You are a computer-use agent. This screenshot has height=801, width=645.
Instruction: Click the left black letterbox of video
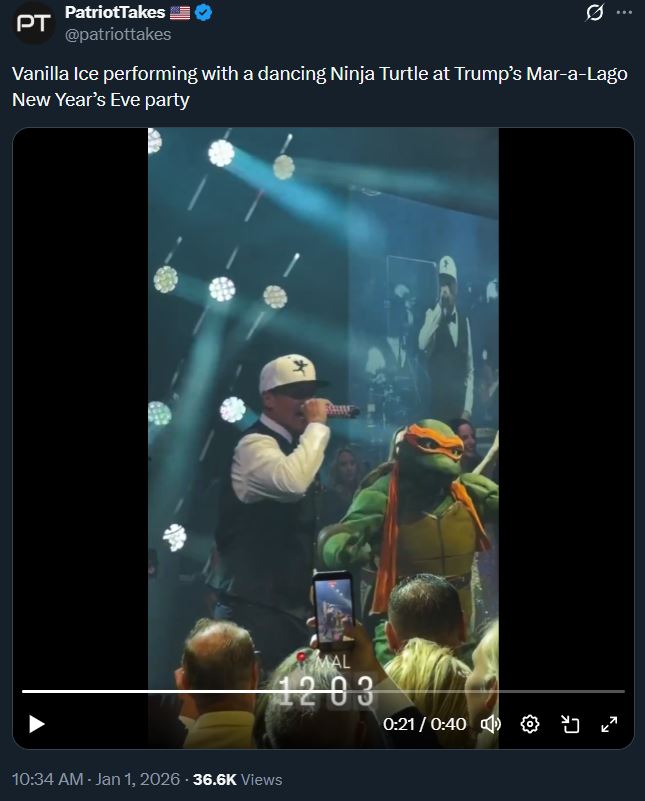(x=80, y=409)
